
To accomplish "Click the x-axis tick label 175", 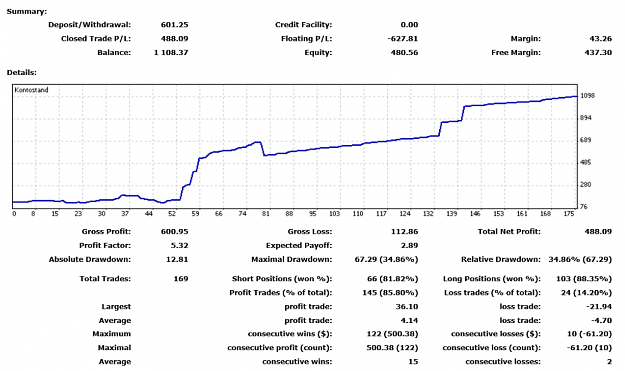I will (569, 214).
